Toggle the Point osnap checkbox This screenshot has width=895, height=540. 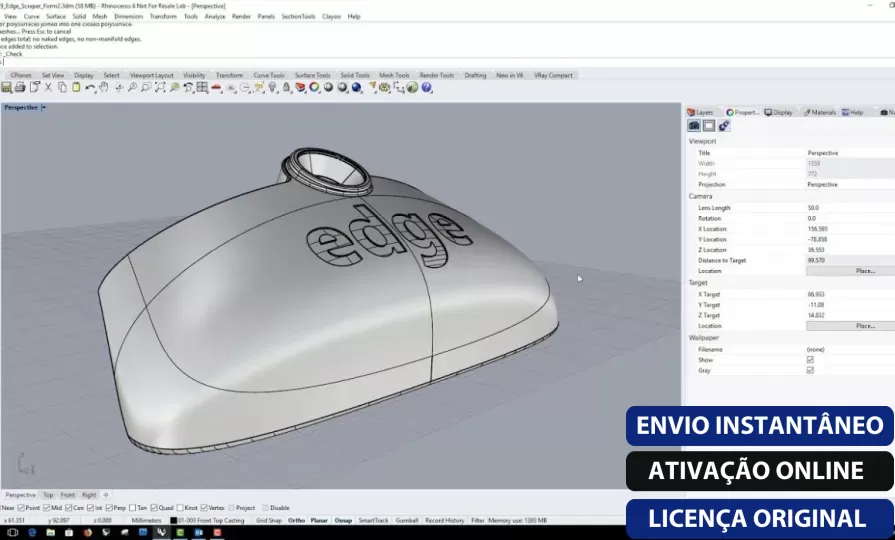tap(21, 507)
